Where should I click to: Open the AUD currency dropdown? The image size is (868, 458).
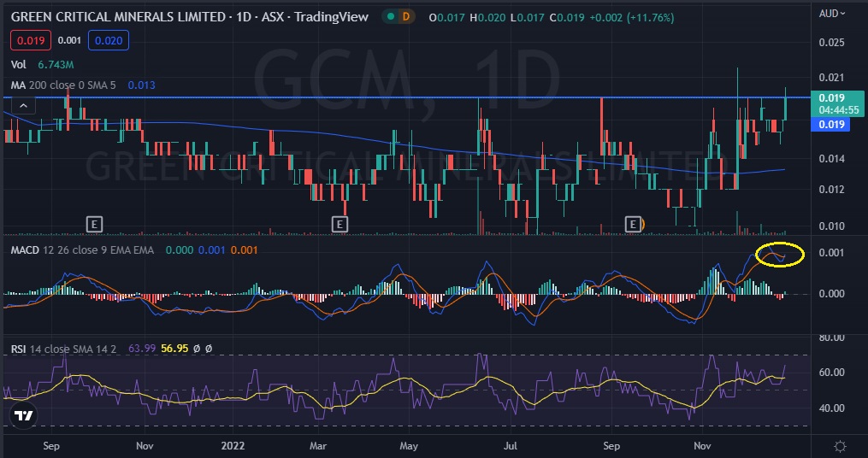pos(832,14)
